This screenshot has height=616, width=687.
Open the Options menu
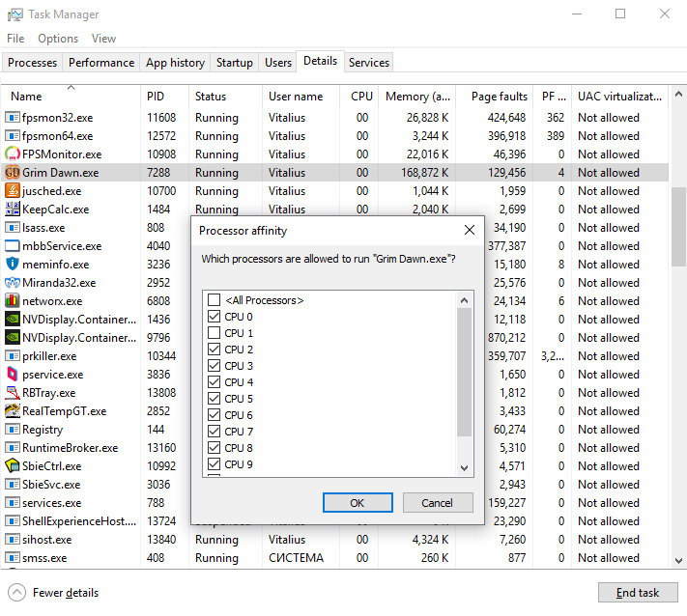pyautogui.click(x=58, y=39)
